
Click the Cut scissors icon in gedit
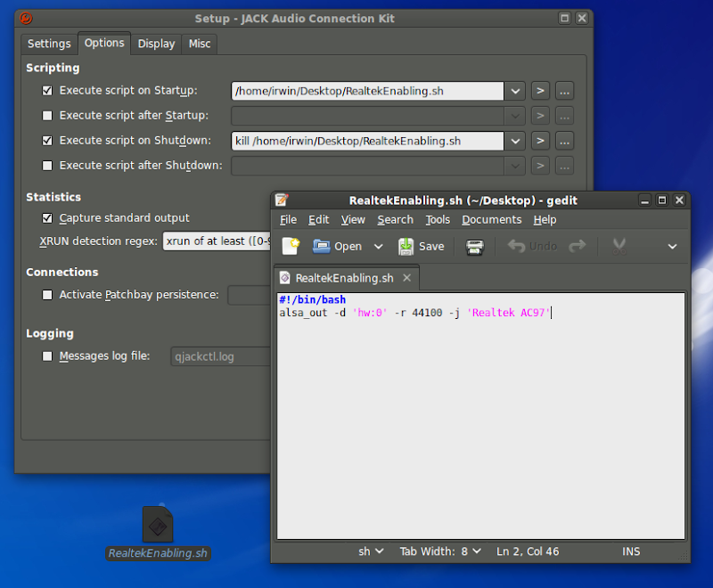tap(619, 246)
